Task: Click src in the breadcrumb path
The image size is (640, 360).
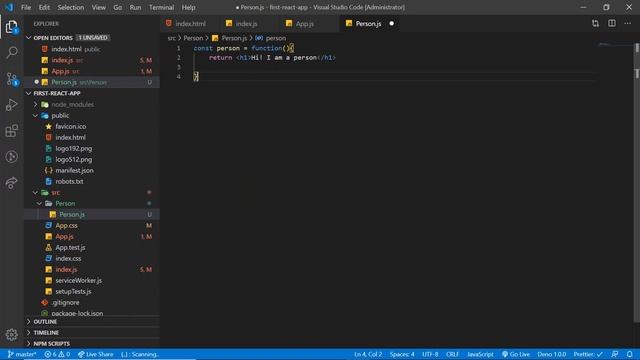Action: coord(171,38)
